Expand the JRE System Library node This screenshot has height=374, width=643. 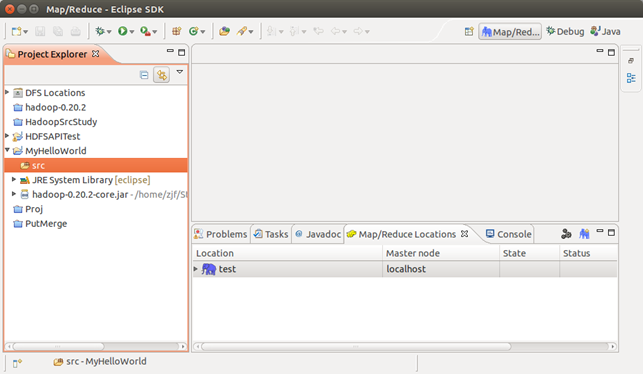(14, 179)
